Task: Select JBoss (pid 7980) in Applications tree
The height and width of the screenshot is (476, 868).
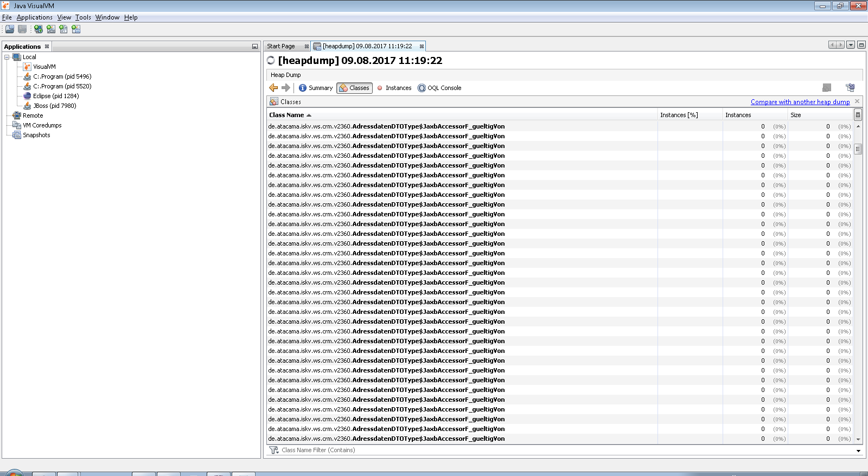Action: pos(54,106)
